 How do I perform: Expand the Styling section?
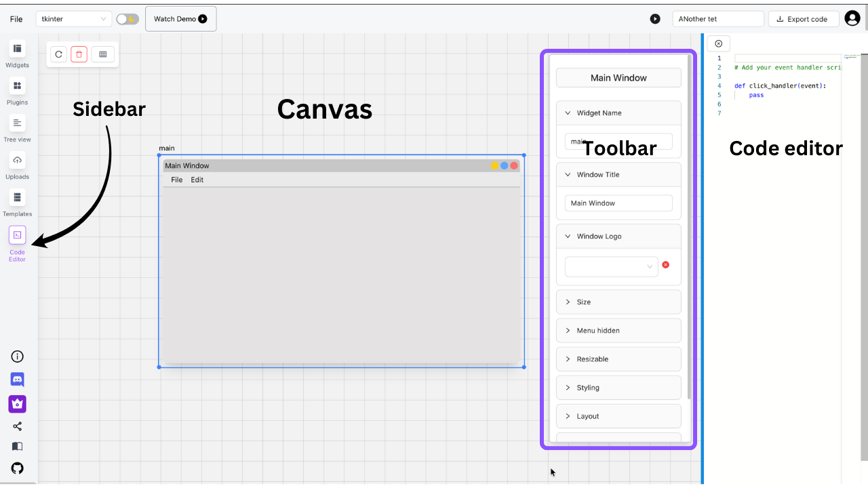pyautogui.click(x=618, y=388)
